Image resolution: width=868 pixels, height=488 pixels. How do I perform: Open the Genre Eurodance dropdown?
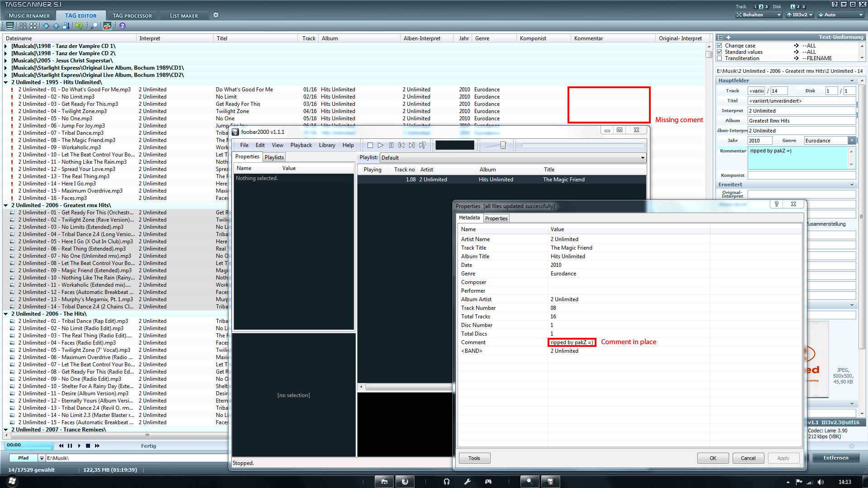pos(830,141)
